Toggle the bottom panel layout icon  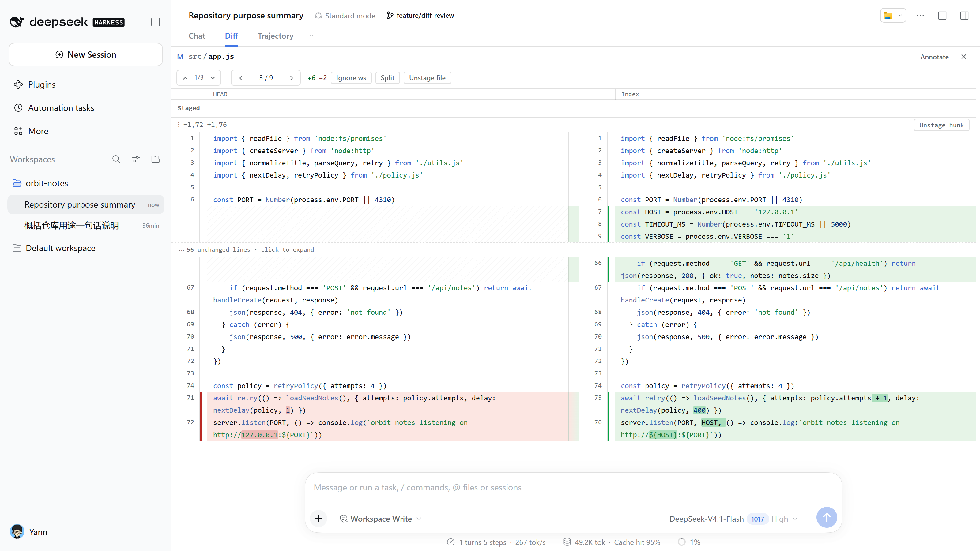942,16
